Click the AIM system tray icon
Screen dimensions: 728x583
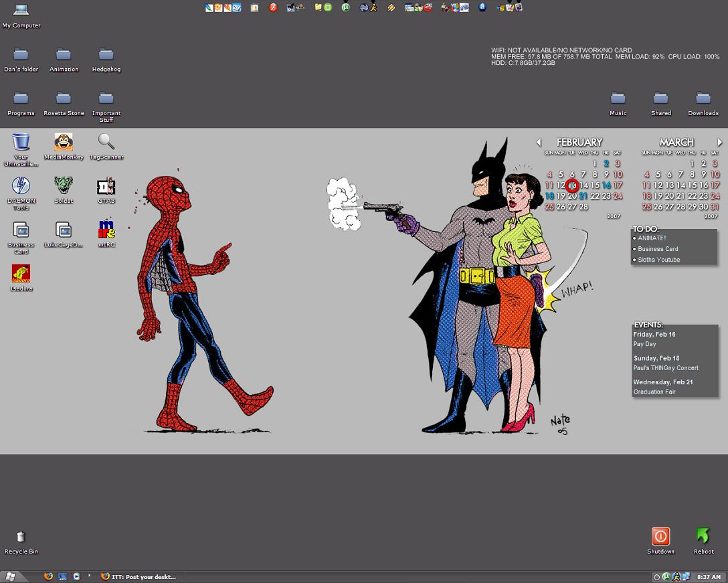tap(676, 576)
